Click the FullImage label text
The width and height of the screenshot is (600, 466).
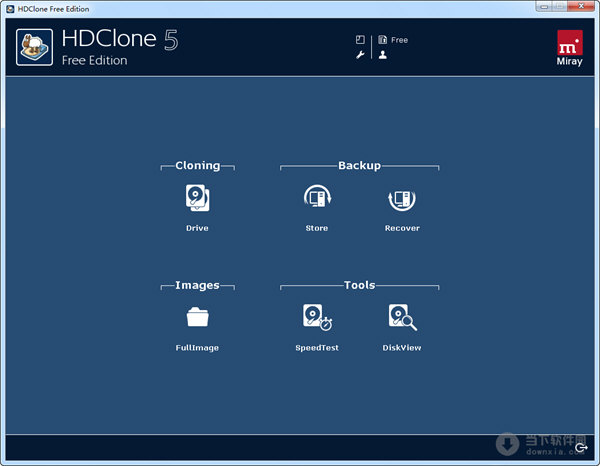point(197,348)
